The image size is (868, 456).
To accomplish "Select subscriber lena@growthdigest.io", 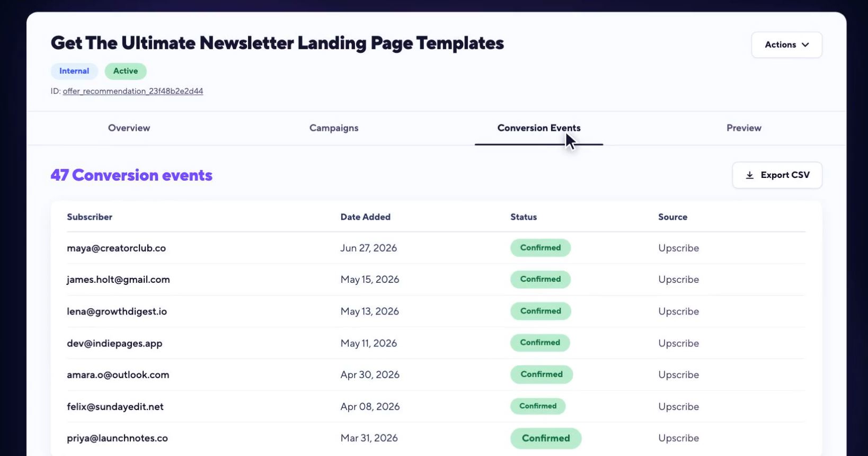I will click(x=117, y=311).
